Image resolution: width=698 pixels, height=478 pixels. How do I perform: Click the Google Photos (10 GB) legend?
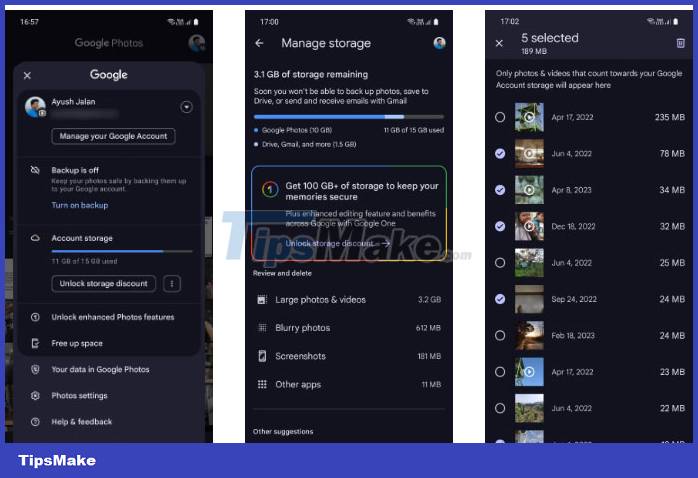pos(293,130)
